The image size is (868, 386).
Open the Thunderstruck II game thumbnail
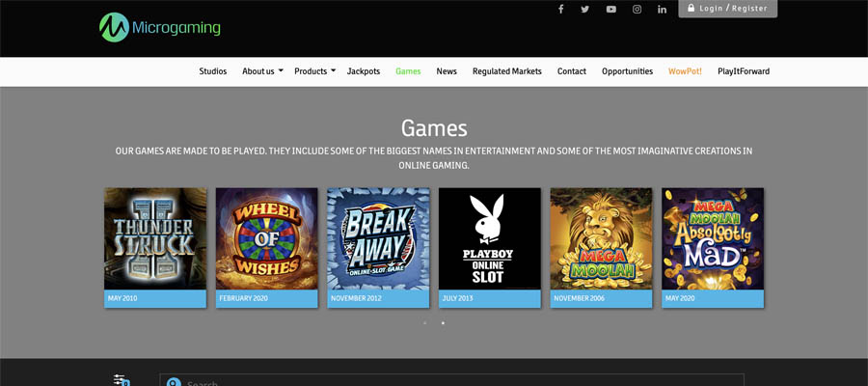click(x=155, y=238)
